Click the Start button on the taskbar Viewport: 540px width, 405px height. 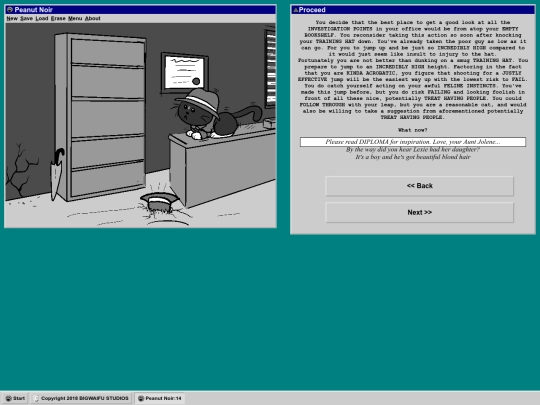pyautogui.click(x=15, y=398)
